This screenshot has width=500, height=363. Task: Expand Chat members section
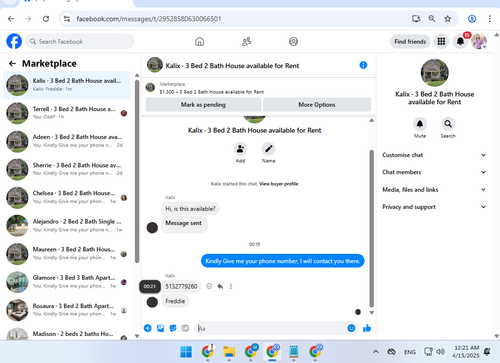click(434, 172)
